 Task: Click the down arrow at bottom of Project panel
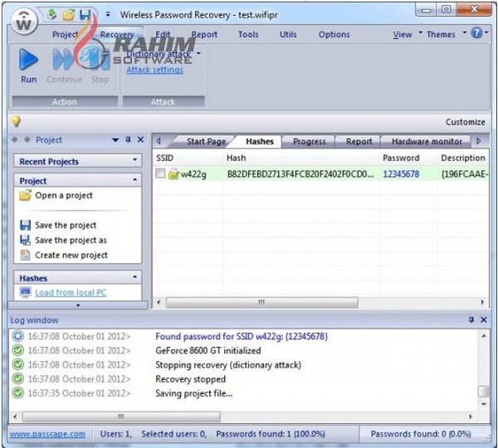pos(78,305)
